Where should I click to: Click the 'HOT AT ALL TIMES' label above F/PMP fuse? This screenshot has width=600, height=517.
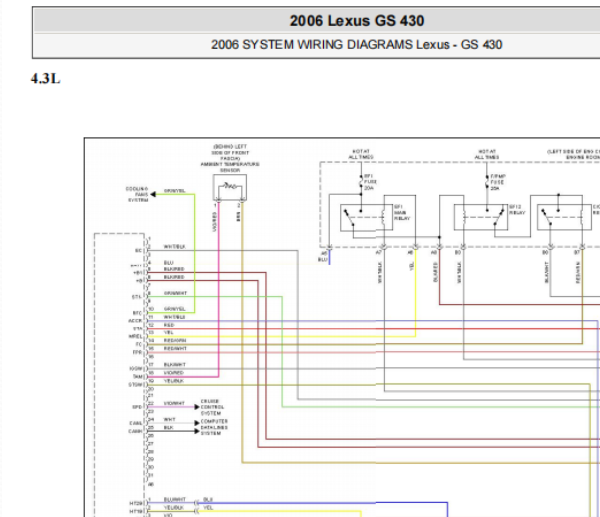(487, 154)
